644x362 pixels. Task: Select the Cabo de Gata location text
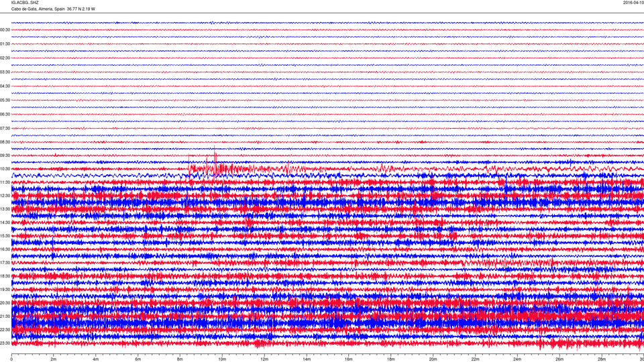pyautogui.click(x=53, y=9)
